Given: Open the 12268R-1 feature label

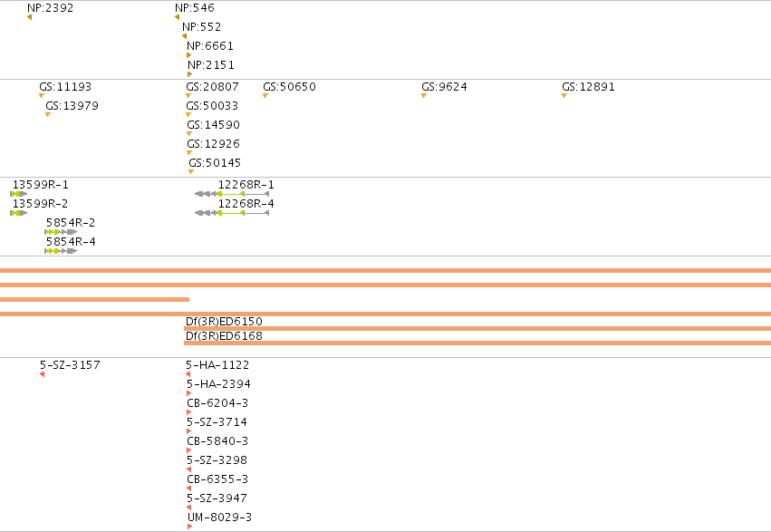Looking at the screenshot, I should click(246, 185).
